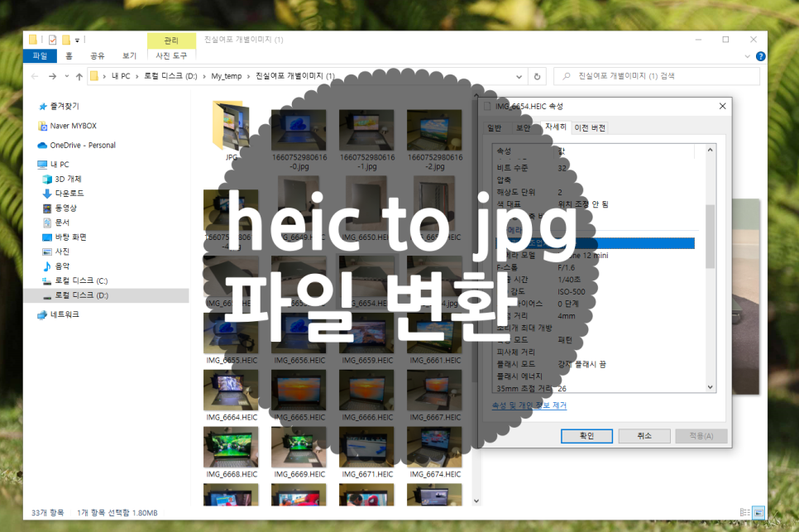799x532 pixels.
Task: Switch to 이전 버전 tab in properties dialog
Action: 590,128
